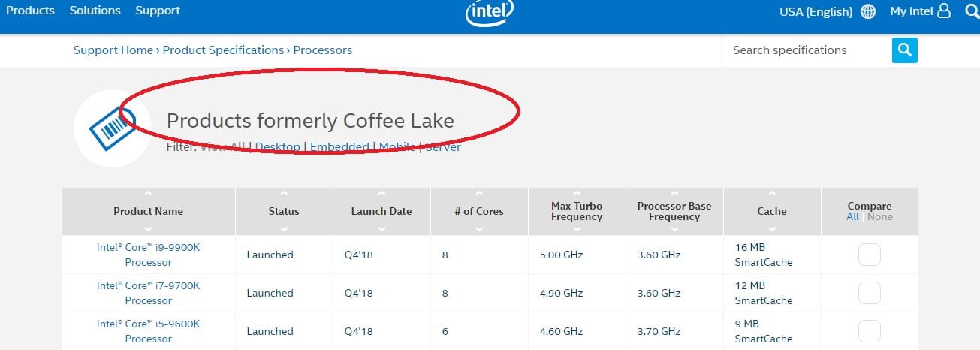Open the Products menu
The image size is (980, 350).
30,11
